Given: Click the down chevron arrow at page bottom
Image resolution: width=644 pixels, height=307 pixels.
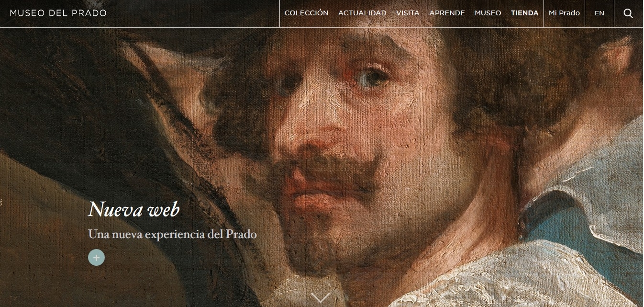Looking at the screenshot, I should click(x=321, y=298).
